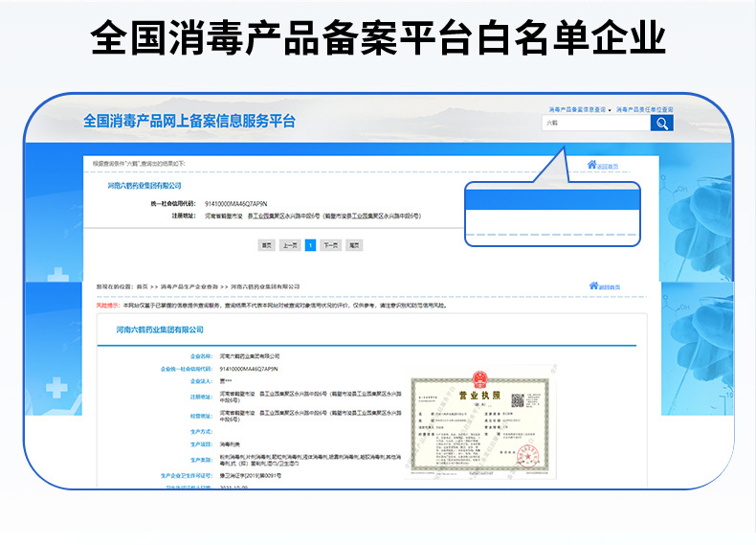756x545 pixels.
Task: Open the 消毒产品责任单位查询 link
Action: (644, 109)
